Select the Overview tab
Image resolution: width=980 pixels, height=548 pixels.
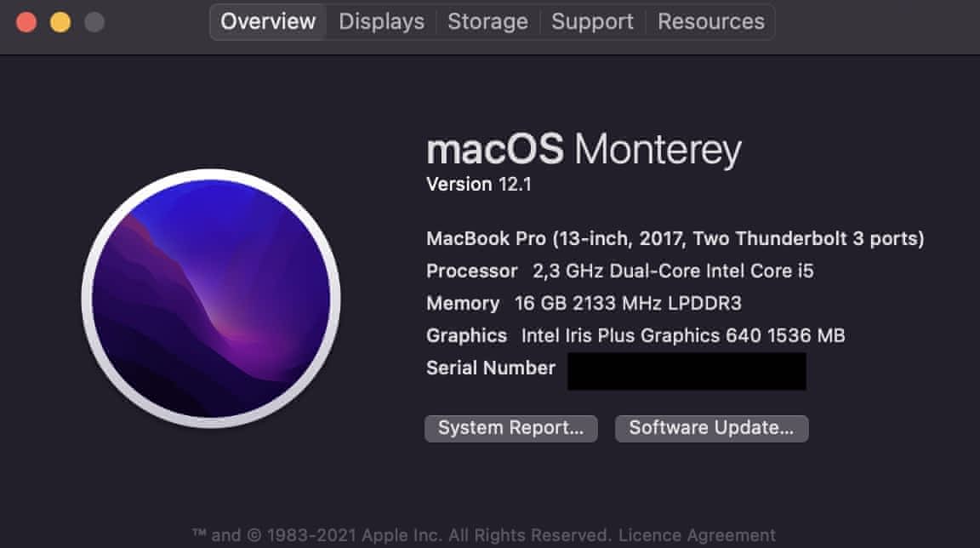coord(268,21)
